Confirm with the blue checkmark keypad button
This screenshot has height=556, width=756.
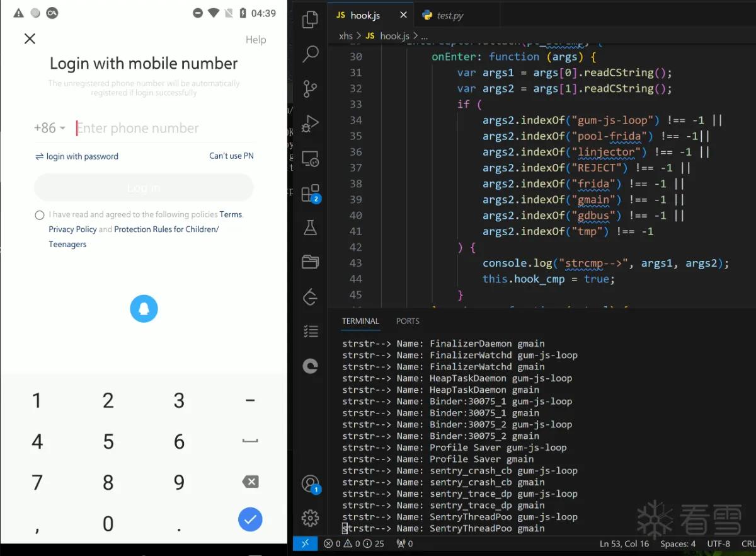click(250, 519)
